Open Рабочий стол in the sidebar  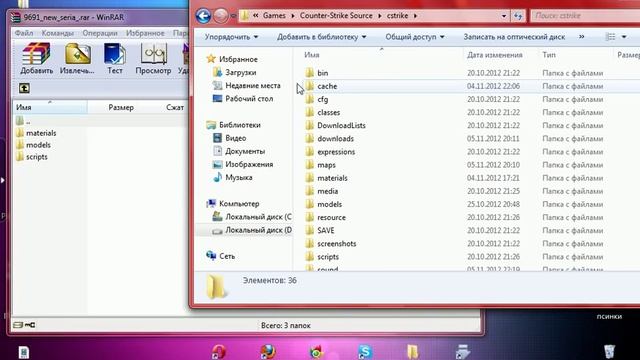pos(243,98)
